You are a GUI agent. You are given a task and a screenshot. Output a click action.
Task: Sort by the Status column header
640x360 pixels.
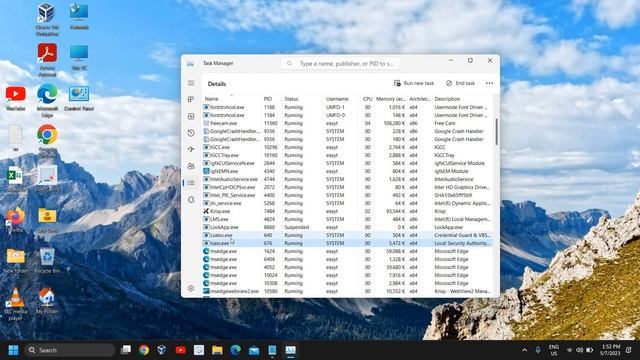pos(291,99)
